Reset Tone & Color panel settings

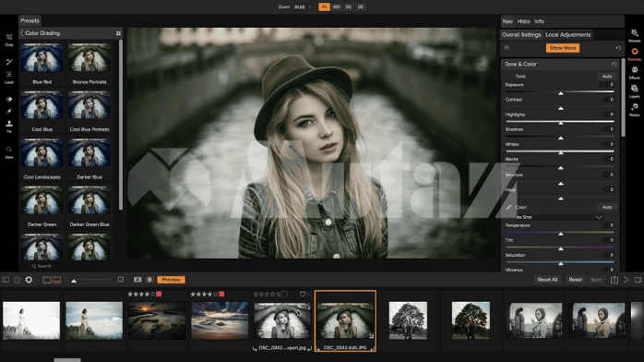click(x=614, y=64)
